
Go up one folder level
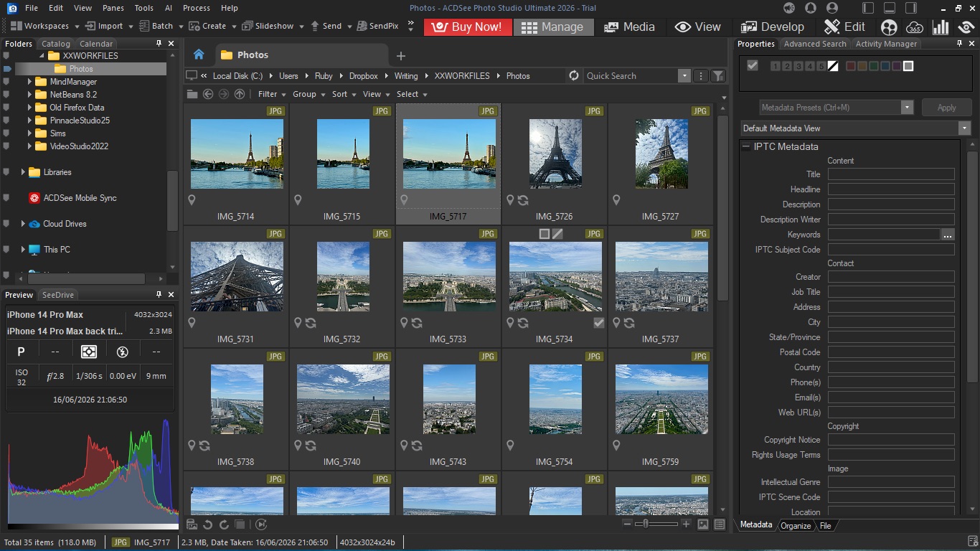(240, 94)
